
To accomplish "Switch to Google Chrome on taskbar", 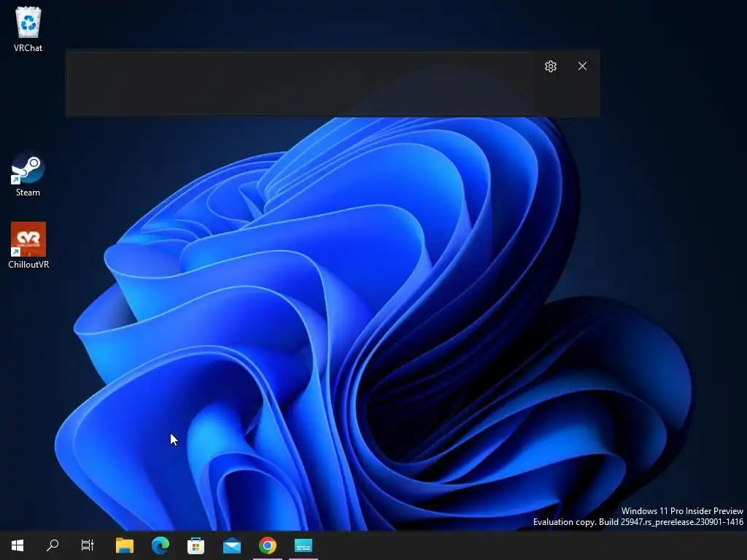I will tap(268, 545).
